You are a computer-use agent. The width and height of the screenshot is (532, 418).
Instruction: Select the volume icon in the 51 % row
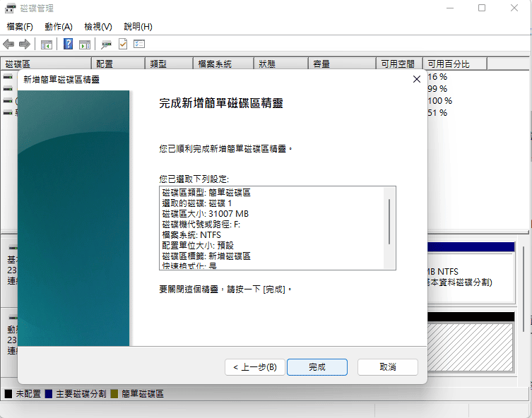tap(8, 113)
